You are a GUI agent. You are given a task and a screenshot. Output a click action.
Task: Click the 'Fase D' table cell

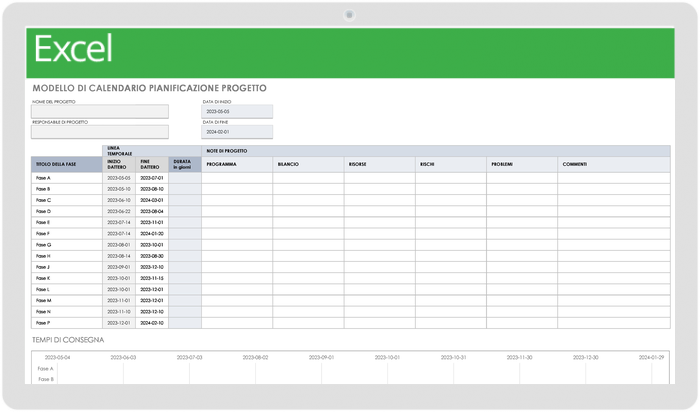67,212
